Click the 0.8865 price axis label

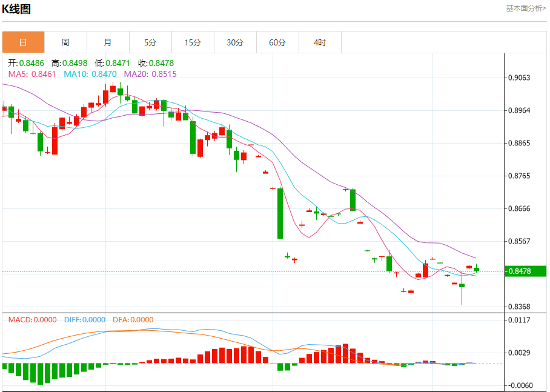point(519,143)
